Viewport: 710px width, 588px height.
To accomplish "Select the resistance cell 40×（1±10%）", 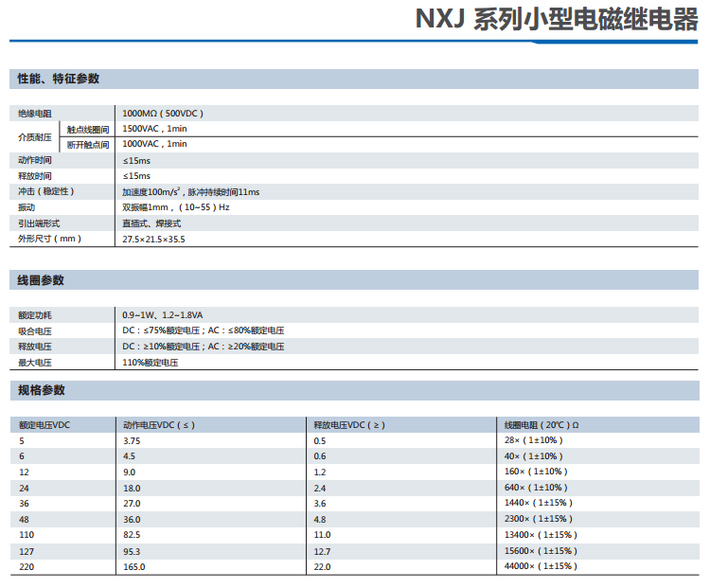I will 533,456.
